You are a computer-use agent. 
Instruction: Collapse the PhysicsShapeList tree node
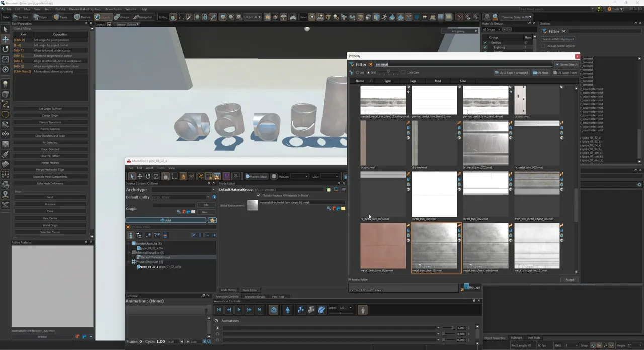click(129, 262)
